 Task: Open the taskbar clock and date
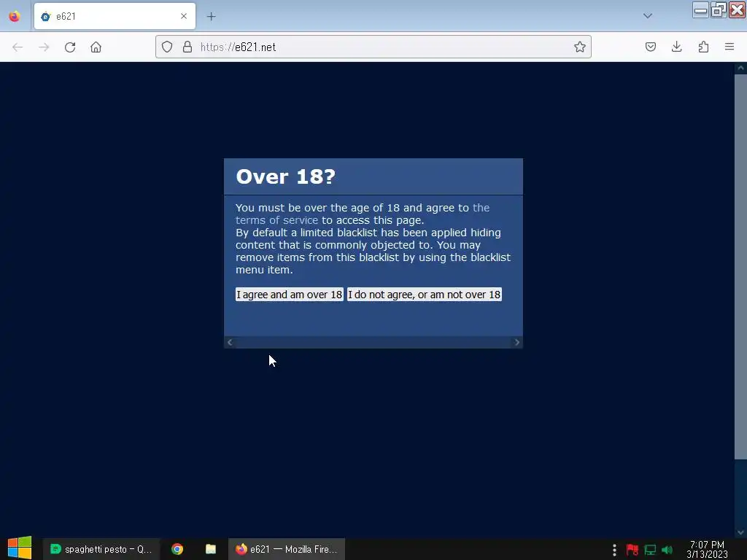[x=707, y=549]
